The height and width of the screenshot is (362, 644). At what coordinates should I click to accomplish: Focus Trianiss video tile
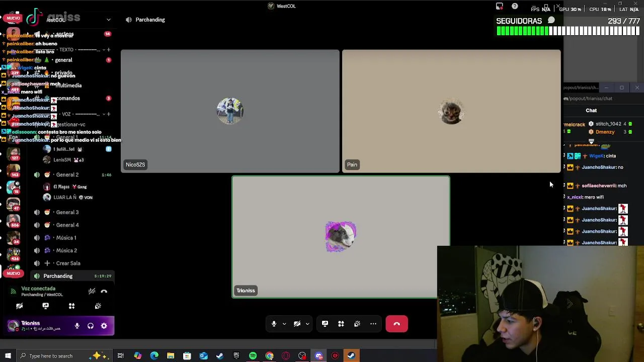341,237
